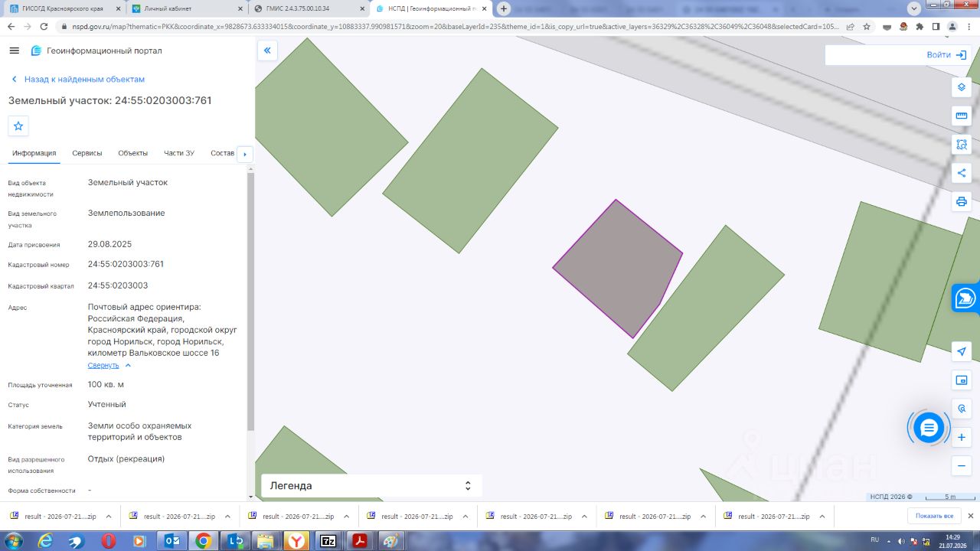Open a new browser tab
The image size is (980, 551).
point(504,8)
